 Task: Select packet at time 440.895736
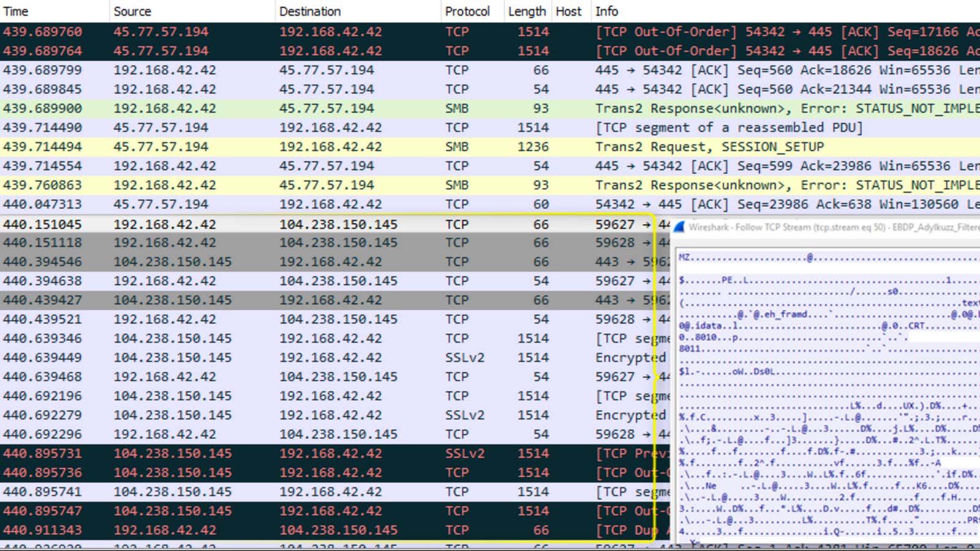pyautogui.click(x=336, y=473)
